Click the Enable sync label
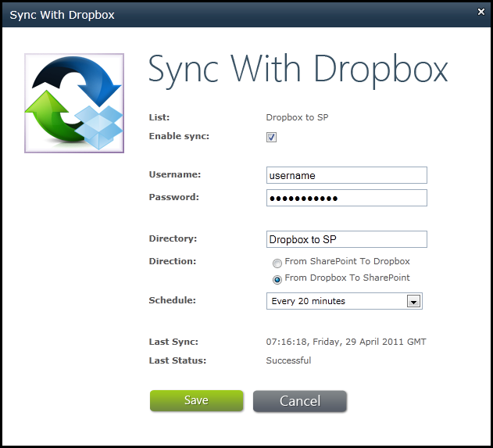 [179, 136]
